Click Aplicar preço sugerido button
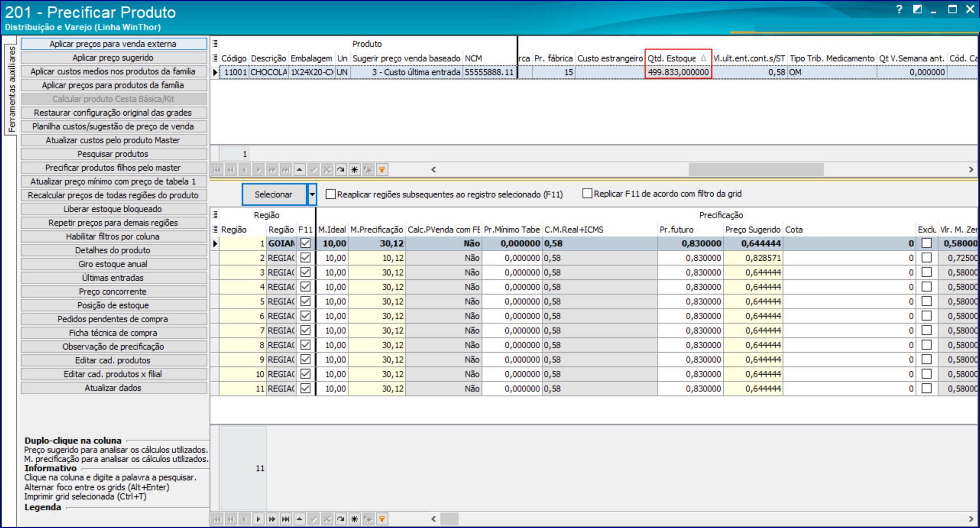 pyautogui.click(x=113, y=58)
